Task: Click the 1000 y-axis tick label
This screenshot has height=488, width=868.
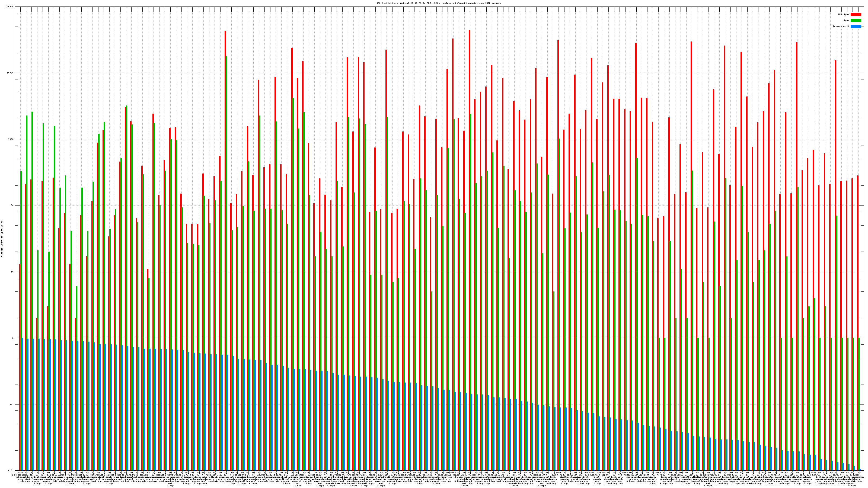Action: pyautogui.click(x=11, y=139)
